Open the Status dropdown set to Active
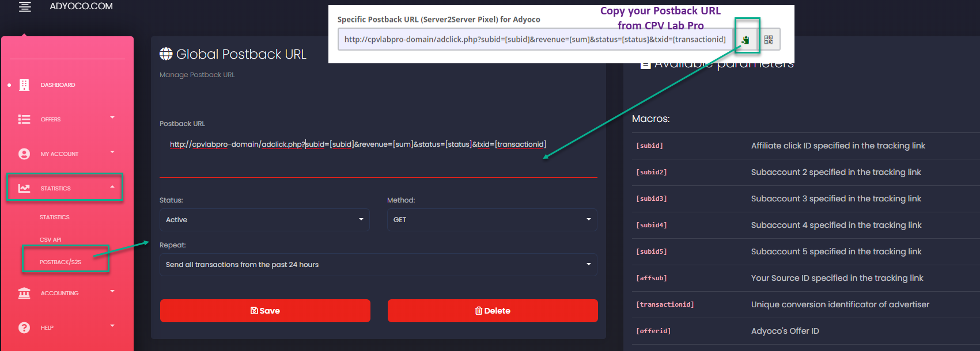Screen dimensions: 980x351 [264, 220]
